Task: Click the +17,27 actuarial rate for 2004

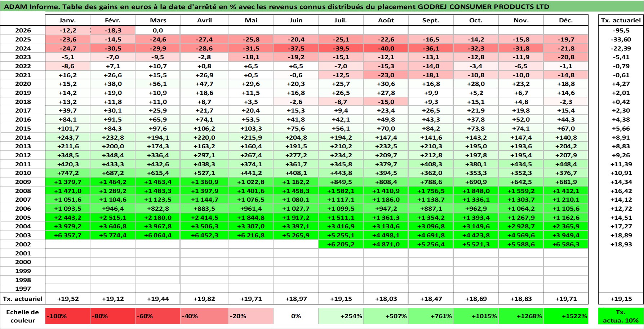Action: tap(621, 226)
